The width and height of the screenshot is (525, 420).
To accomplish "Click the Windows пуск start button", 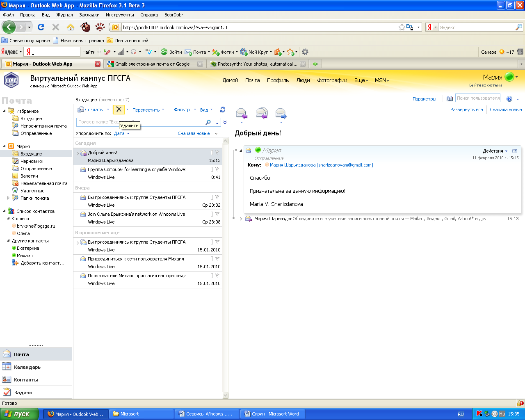I will click(19, 414).
